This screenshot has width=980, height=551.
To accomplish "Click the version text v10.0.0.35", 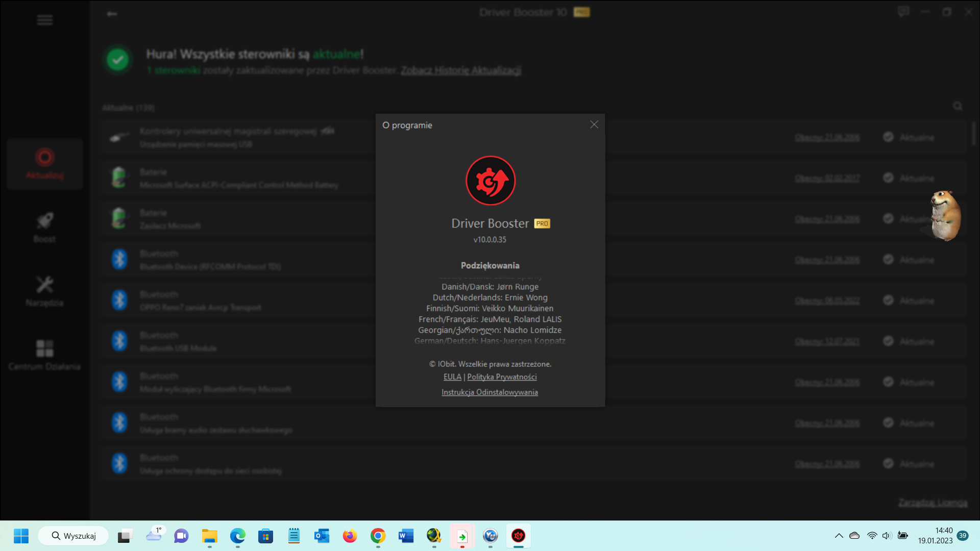I will (x=490, y=239).
